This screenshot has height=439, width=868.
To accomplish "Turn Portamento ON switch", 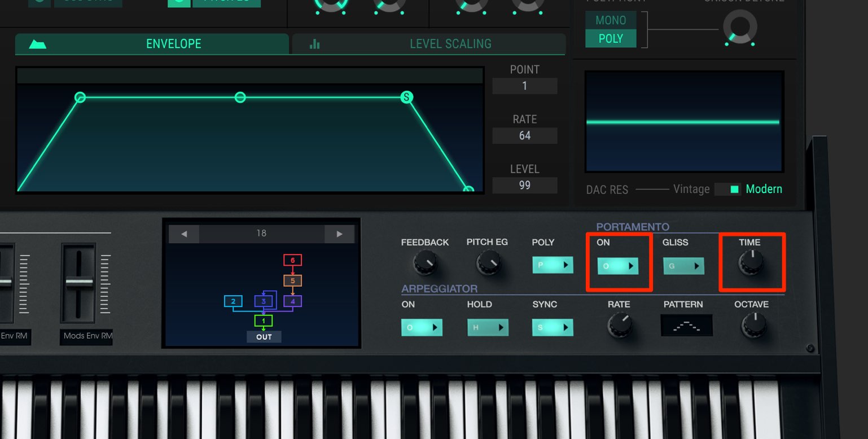I will point(618,266).
